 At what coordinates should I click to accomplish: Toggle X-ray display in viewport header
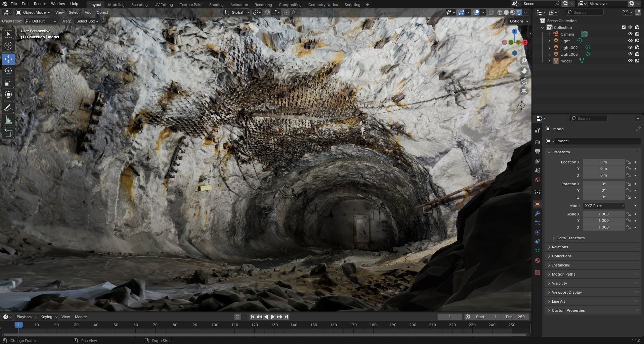(x=491, y=12)
